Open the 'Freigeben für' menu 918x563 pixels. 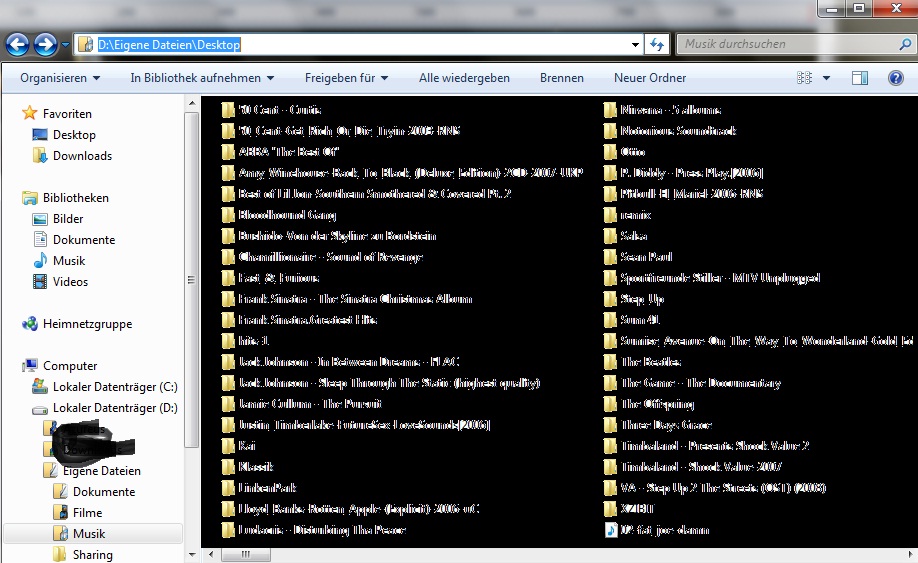pyautogui.click(x=346, y=78)
